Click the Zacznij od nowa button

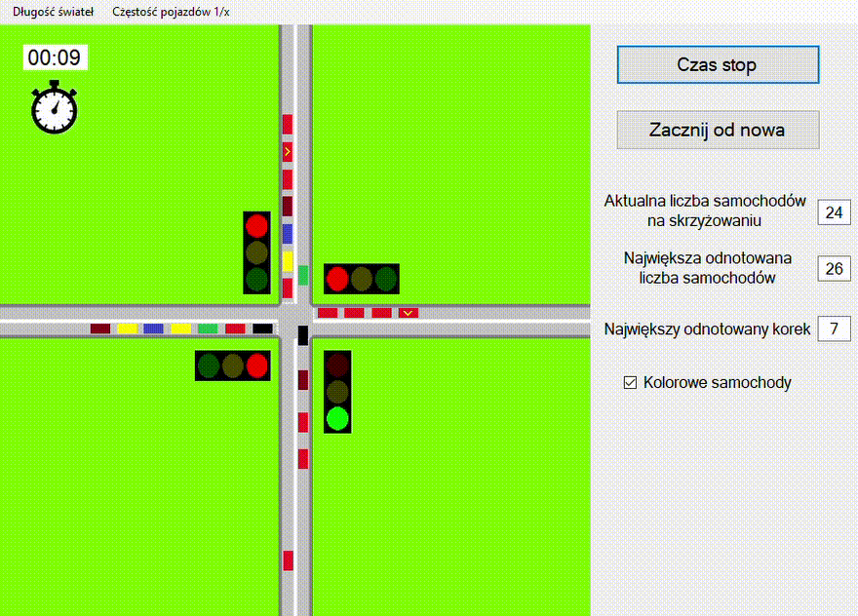coord(718,130)
